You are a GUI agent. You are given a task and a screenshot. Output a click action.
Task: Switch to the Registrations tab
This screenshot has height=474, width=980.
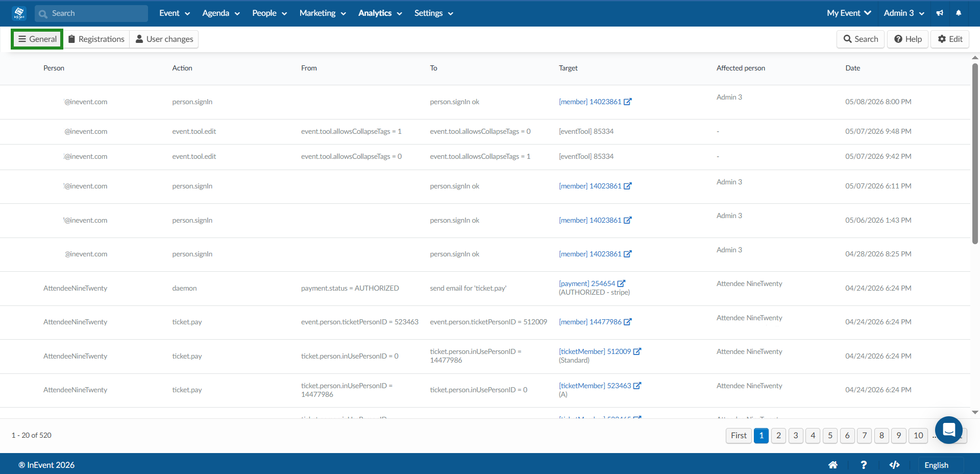[x=96, y=39]
